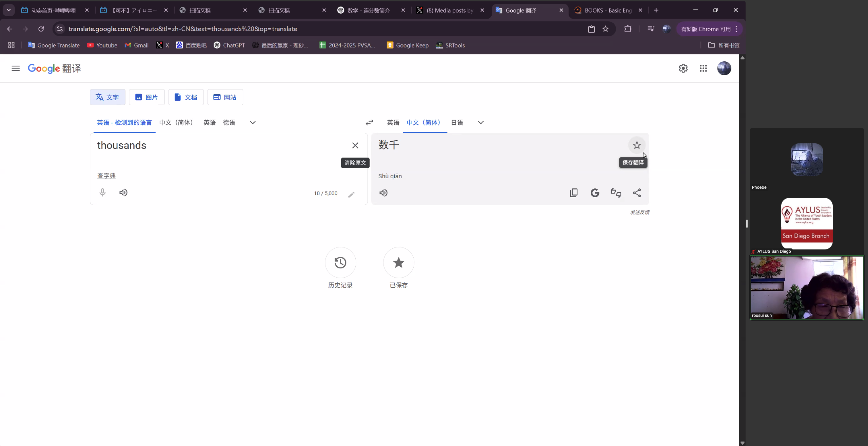Open Google Translate settings gear
This screenshot has height=446, width=868.
683,68
